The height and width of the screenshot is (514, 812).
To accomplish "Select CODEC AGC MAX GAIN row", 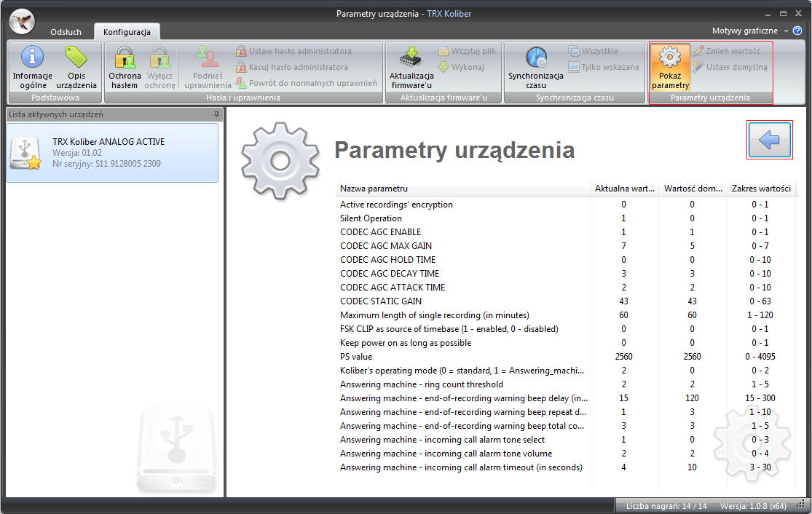I will tap(566, 246).
